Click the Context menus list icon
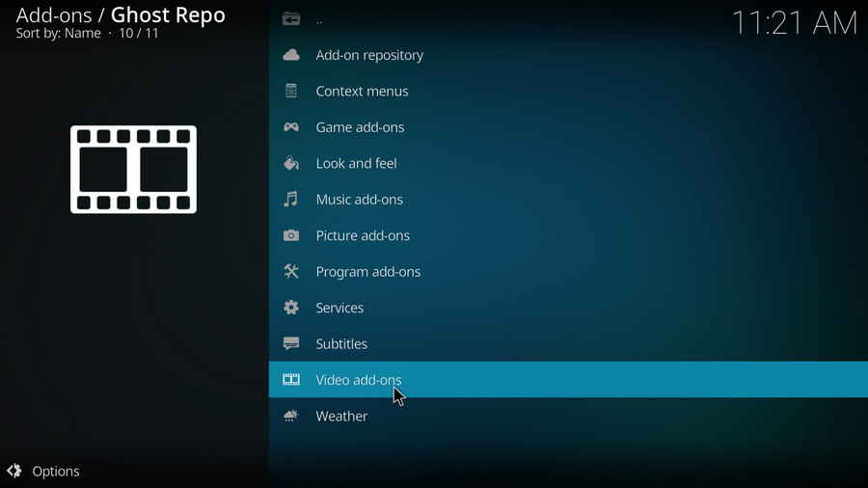Viewport: 868px width, 488px height. (x=291, y=92)
